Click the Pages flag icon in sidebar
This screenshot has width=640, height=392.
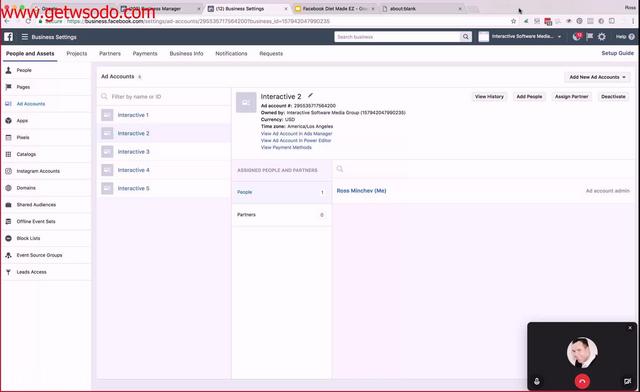tap(8, 87)
